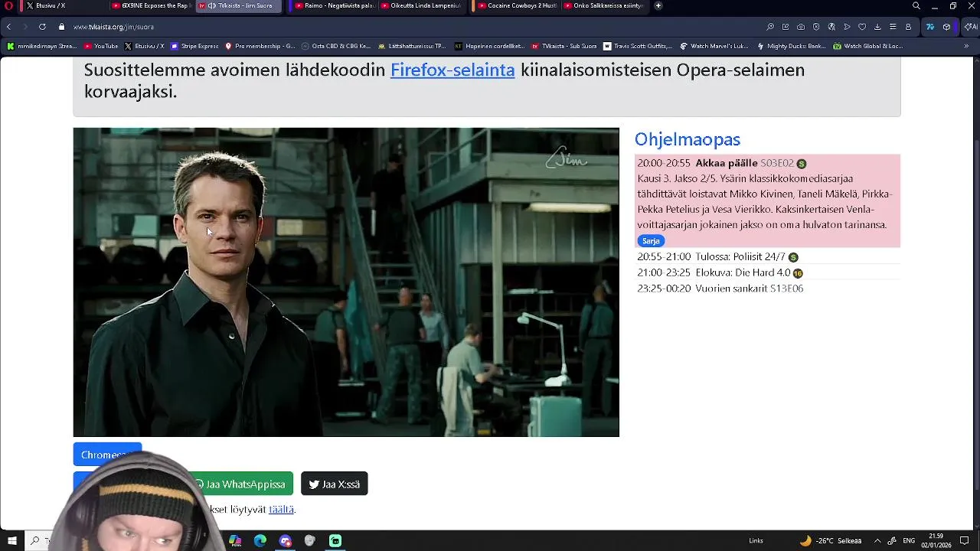Click the Chromecast button under the video
Viewport: 980px width, 551px height.
pos(107,455)
